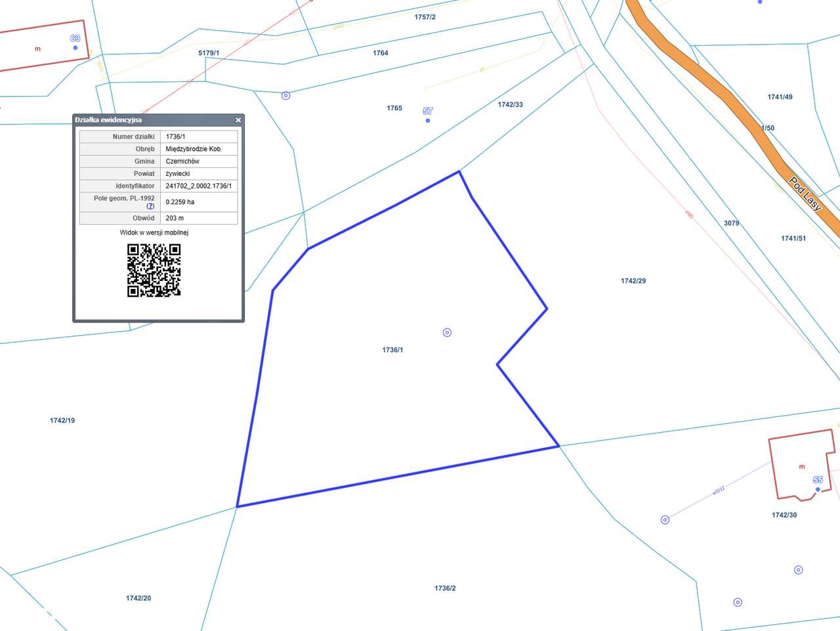Screen dimensions: 840x631
Task: Click parcel label 1741/49
Action: (780, 97)
